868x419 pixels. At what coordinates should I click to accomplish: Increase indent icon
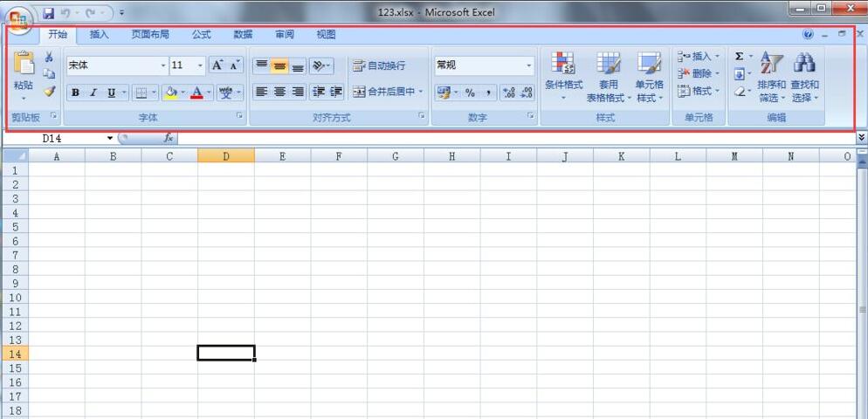coord(336,92)
